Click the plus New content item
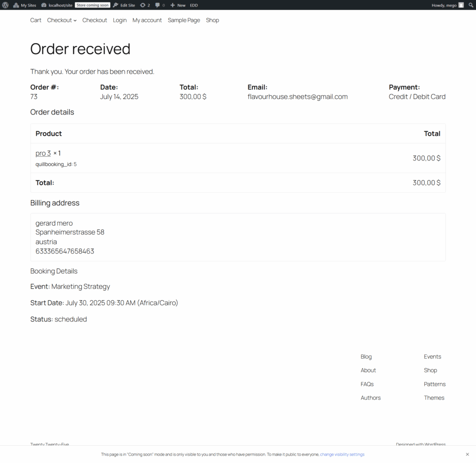The height and width of the screenshot is (463, 476). (178, 5)
